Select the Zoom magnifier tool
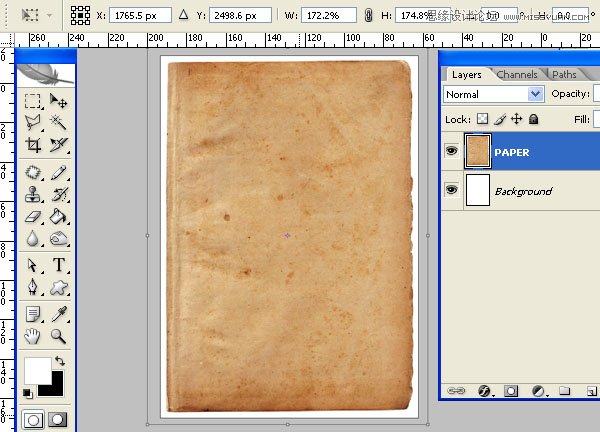The height and width of the screenshot is (432, 600). [x=59, y=336]
